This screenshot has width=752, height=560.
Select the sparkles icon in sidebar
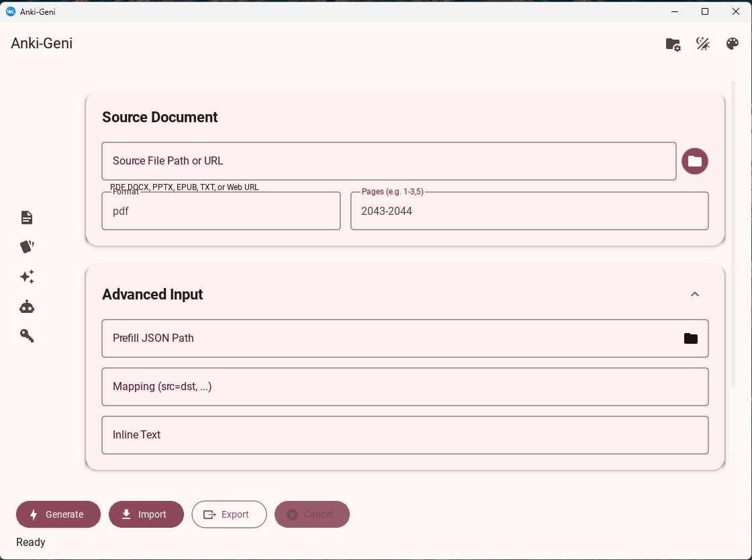(x=27, y=277)
